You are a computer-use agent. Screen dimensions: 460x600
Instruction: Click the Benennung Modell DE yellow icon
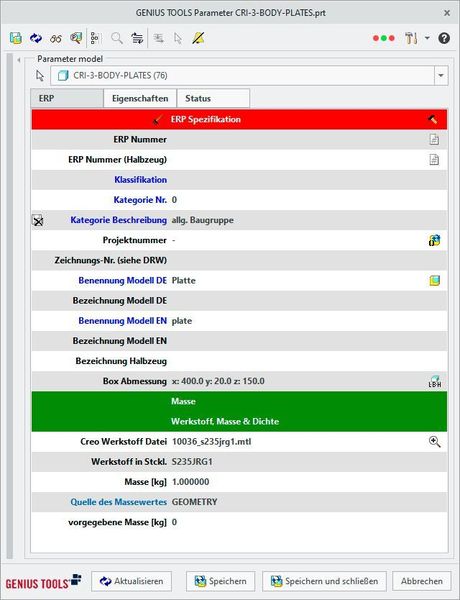point(434,280)
